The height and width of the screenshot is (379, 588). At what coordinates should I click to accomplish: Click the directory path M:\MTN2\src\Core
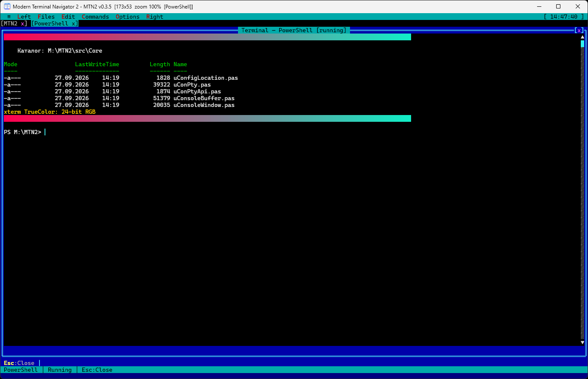pos(75,51)
